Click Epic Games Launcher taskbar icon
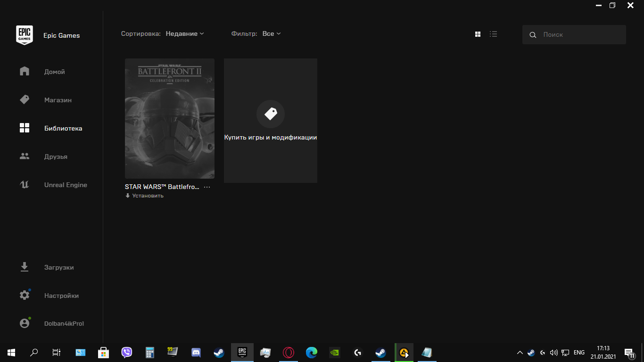Image resolution: width=644 pixels, height=362 pixels. click(242, 352)
